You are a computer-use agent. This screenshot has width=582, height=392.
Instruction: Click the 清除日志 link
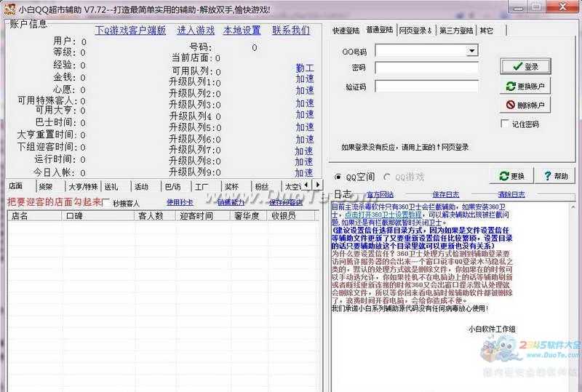[511, 194]
